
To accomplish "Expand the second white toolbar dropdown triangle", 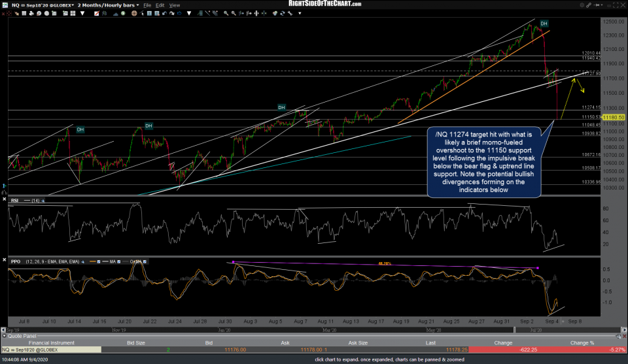I will (189, 14).
